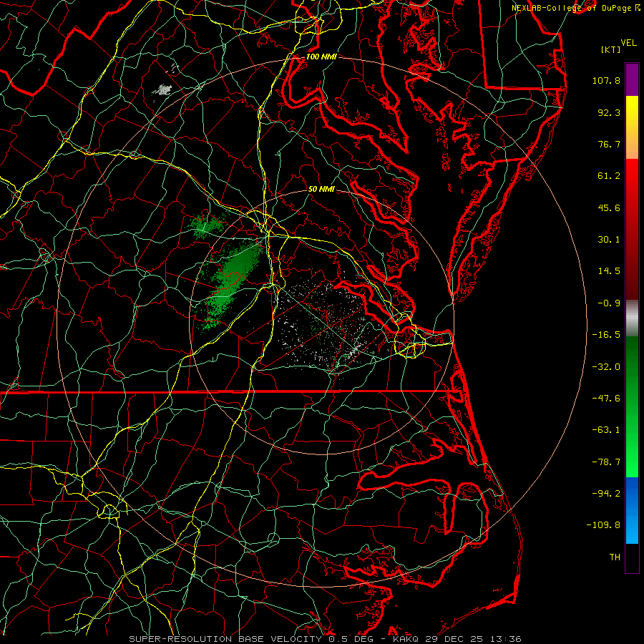The image size is (644, 644).
Task: Click the 76.7 legend value
Action: tap(609, 144)
